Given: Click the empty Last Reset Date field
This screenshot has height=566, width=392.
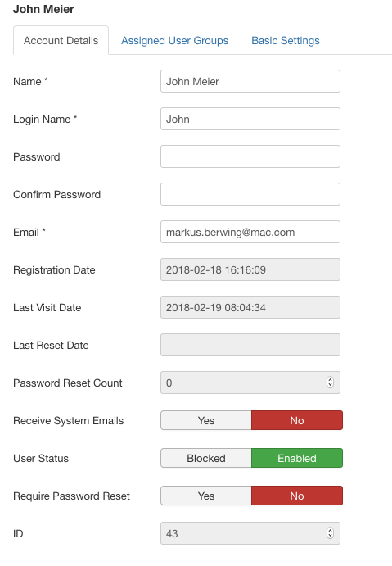Looking at the screenshot, I should [x=250, y=345].
